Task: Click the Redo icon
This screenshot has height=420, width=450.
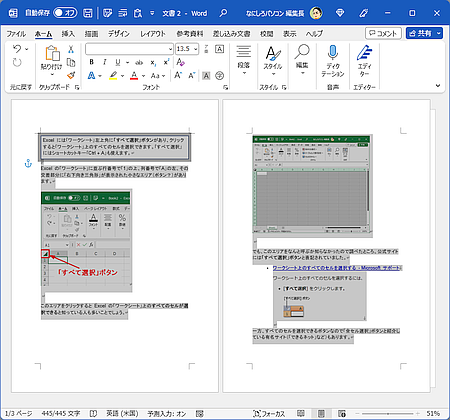Action: (17, 62)
